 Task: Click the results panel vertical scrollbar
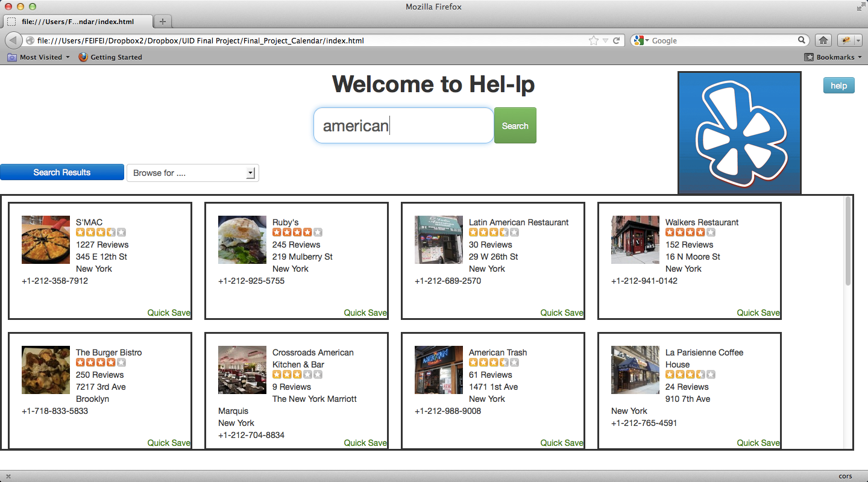point(848,241)
